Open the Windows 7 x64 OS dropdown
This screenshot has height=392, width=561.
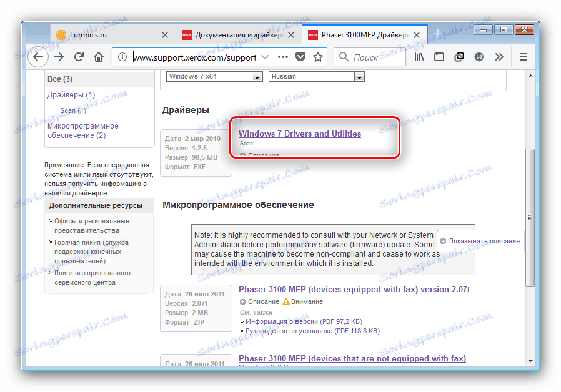point(214,77)
